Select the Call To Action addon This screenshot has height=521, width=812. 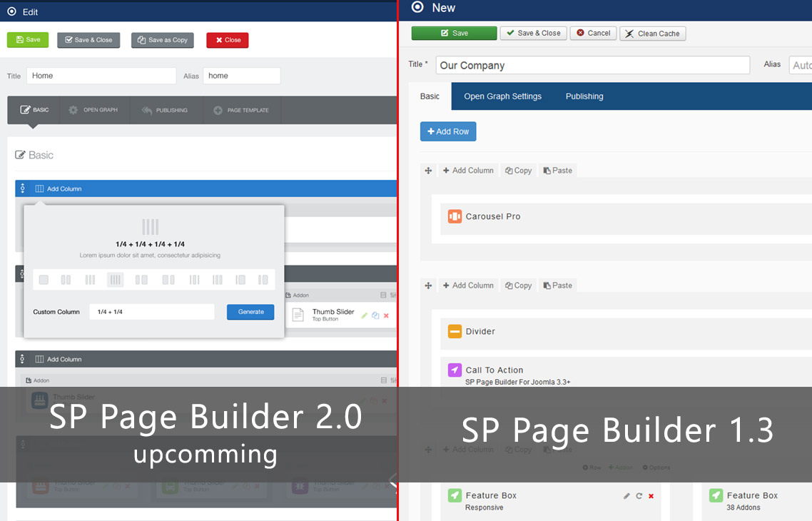[626, 372]
